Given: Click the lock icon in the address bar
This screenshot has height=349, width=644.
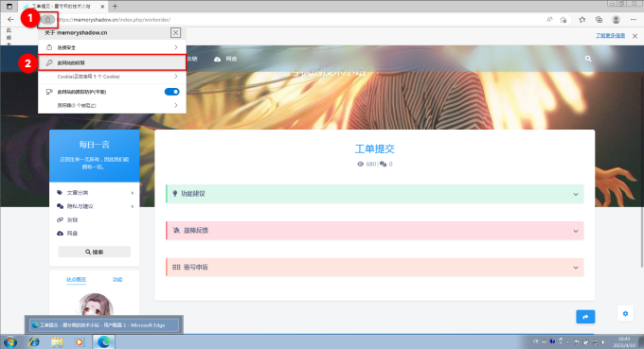Looking at the screenshot, I should click(47, 20).
